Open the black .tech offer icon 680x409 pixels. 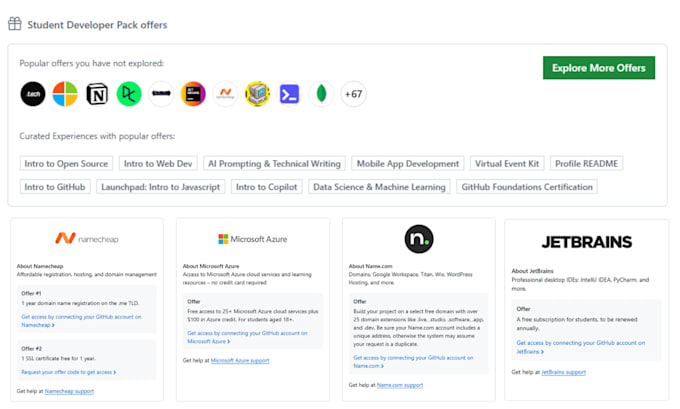(x=33, y=94)
